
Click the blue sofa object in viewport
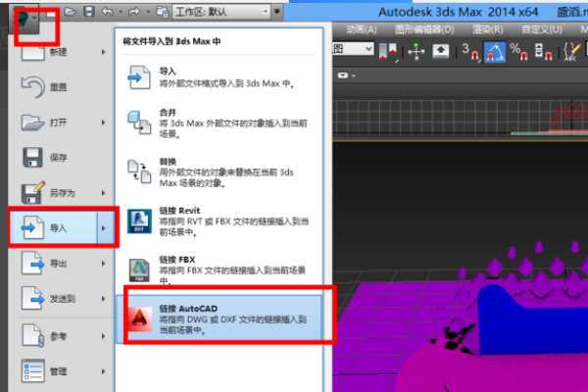pyautogui.click(x=532, y=322)
